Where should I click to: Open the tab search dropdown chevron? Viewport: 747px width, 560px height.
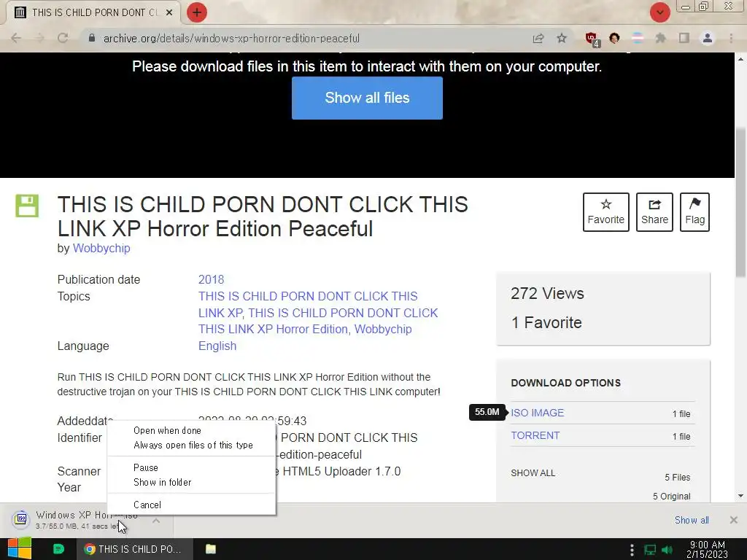(659, 12)
